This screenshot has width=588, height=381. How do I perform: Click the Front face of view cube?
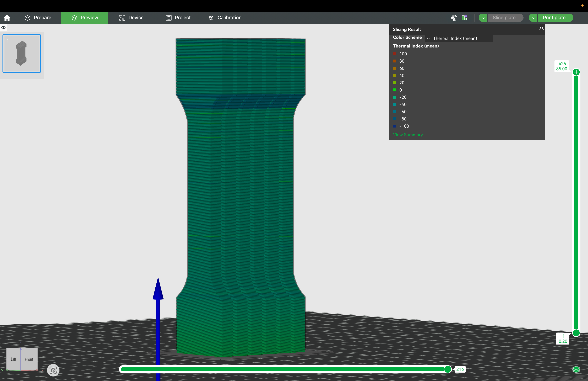click(29, 359)
